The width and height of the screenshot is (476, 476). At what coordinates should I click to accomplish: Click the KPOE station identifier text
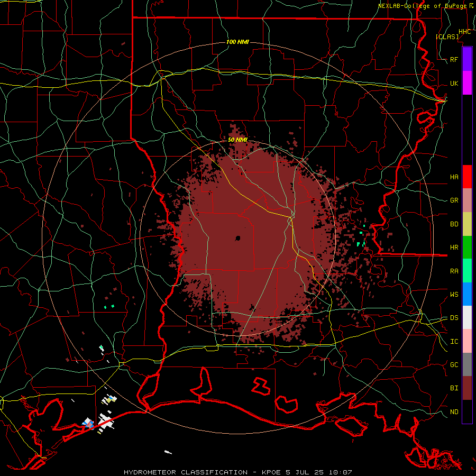coord(272,472)
